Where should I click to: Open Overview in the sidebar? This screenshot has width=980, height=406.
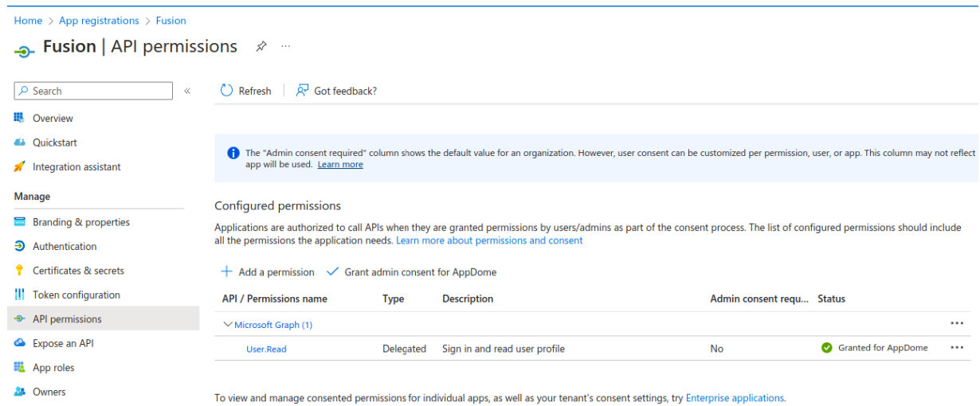(x=53, y=119)
